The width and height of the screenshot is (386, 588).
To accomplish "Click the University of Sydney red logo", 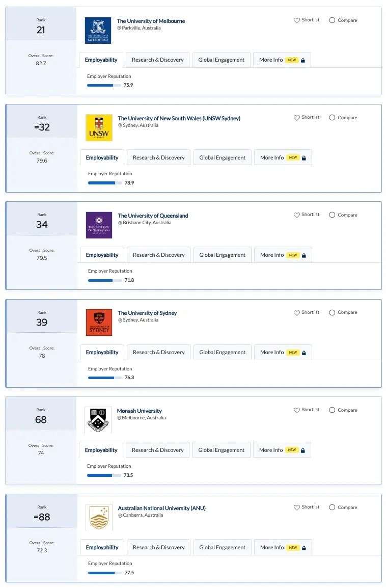I will 99,323.
